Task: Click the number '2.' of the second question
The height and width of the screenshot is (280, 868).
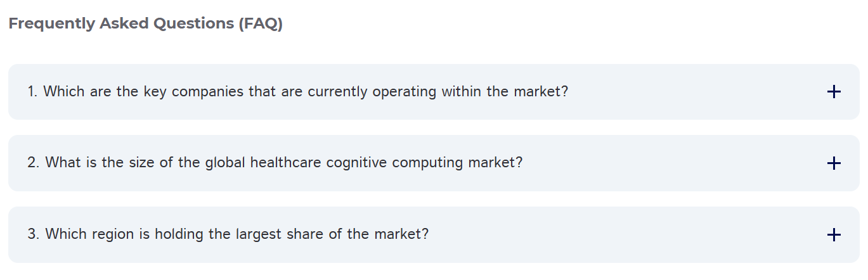Action: click(34, 163)
